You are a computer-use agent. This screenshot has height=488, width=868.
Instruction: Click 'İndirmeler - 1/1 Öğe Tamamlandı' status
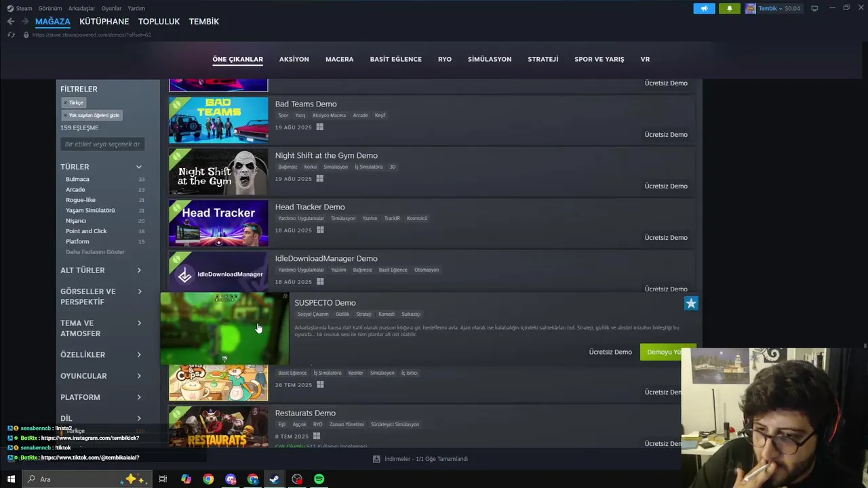click(x=426, y=459)
